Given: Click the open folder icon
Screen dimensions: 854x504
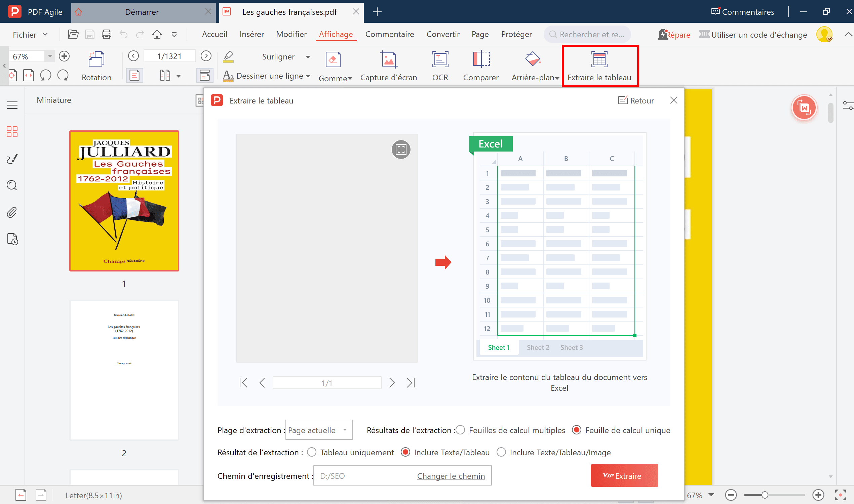Looking at the screenshot, I should 73,34.
